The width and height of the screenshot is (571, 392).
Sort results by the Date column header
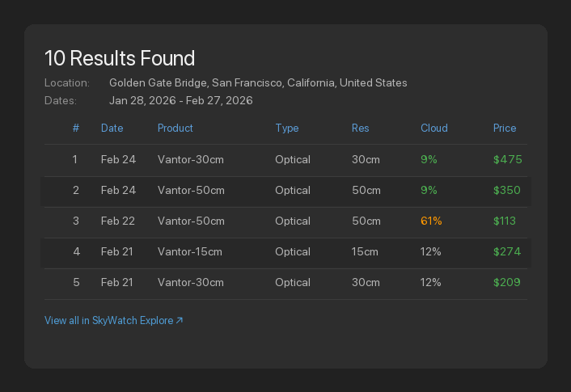pos(112,128)
